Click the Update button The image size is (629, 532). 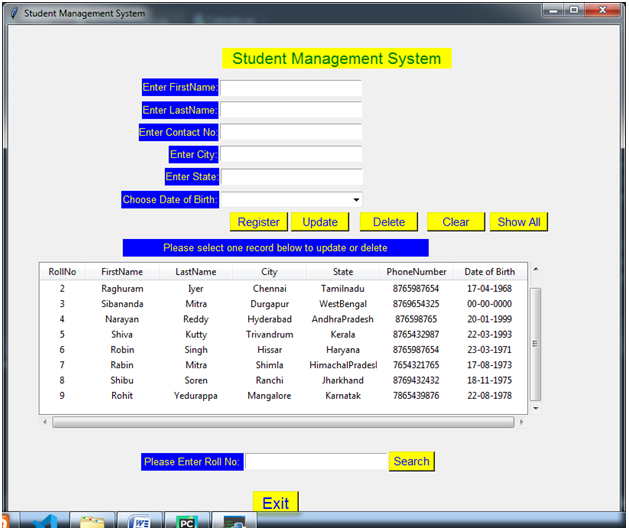coord(320,222)
